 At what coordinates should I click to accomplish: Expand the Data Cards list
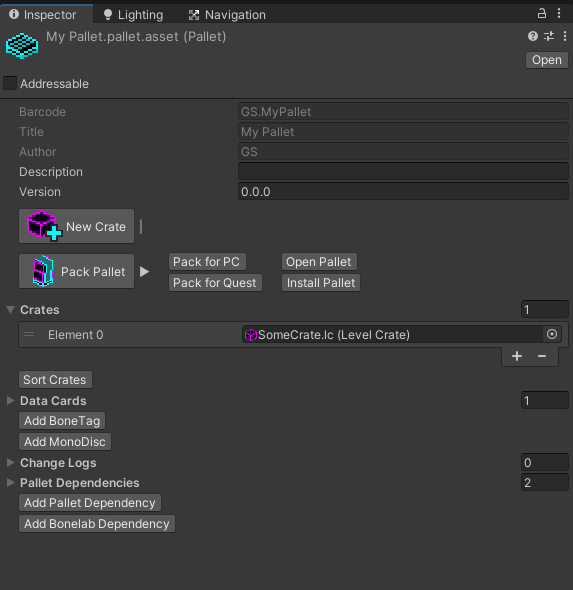click(x=11, y=401)
